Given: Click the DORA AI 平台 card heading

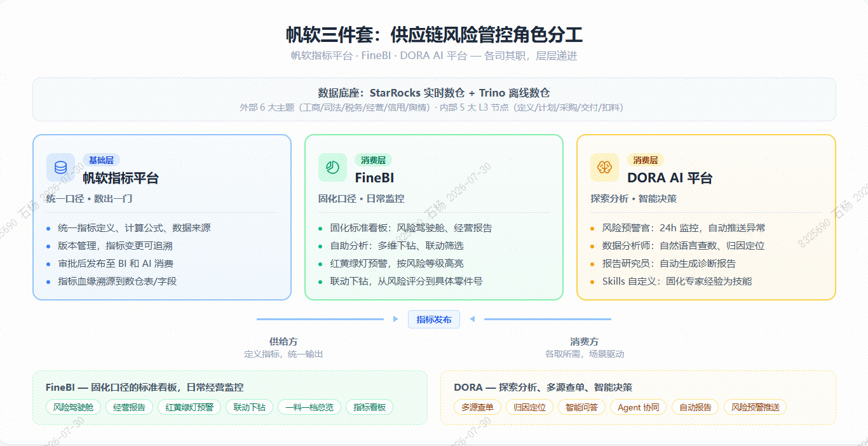Looking at the screenshot, I should pyautogui.click(x=670, y=178).
